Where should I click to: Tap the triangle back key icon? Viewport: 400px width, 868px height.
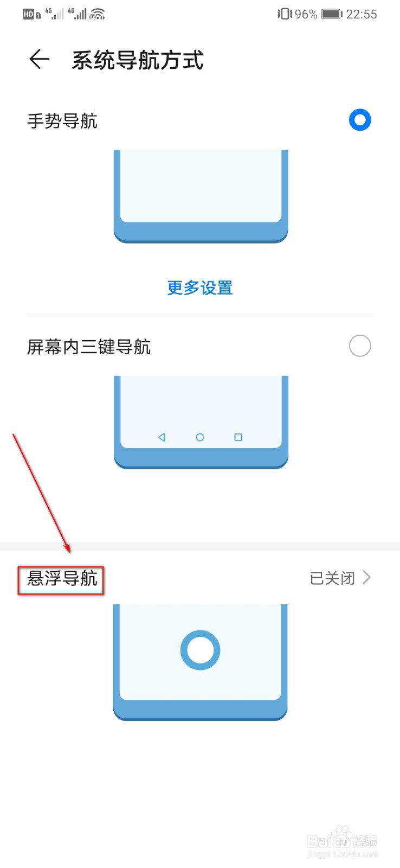(162, 437)
